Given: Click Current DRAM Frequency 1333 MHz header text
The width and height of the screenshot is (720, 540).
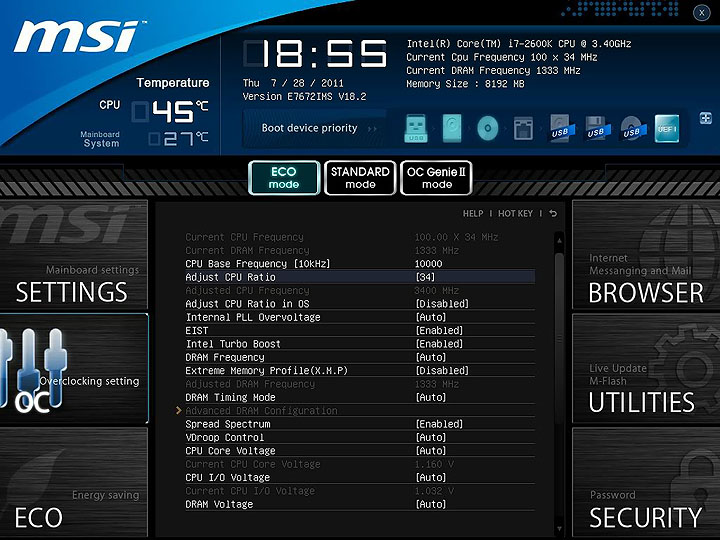Looking at the screenshot, I should [493, 71].
